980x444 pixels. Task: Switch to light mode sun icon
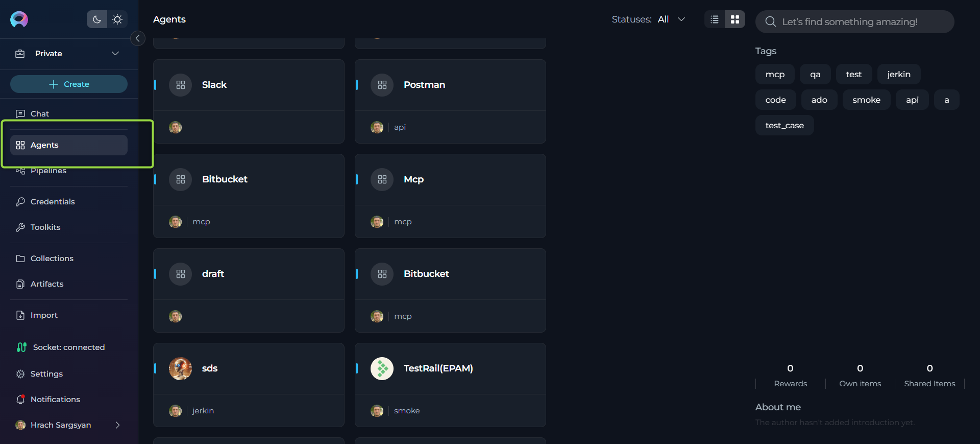click(x=117, y=19)
